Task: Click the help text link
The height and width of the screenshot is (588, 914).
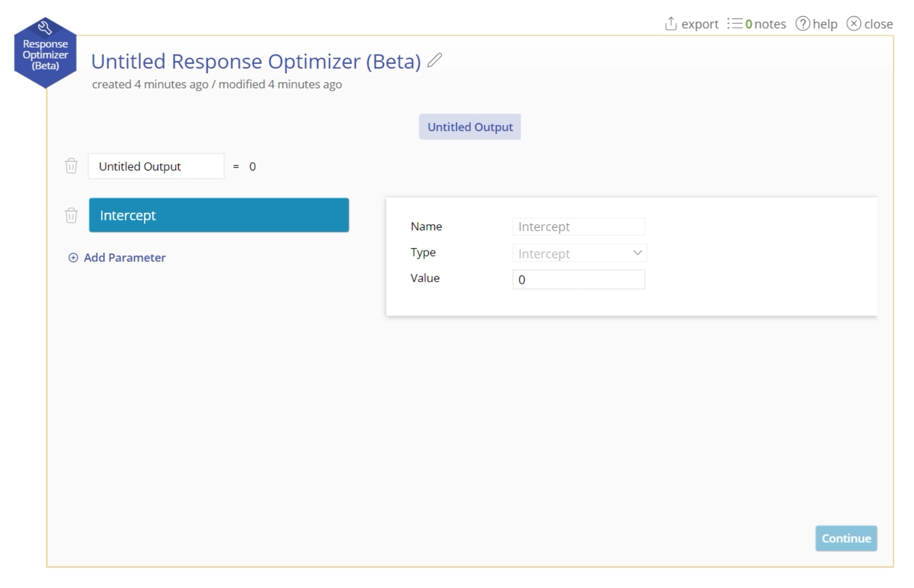Action: (825, 24)
